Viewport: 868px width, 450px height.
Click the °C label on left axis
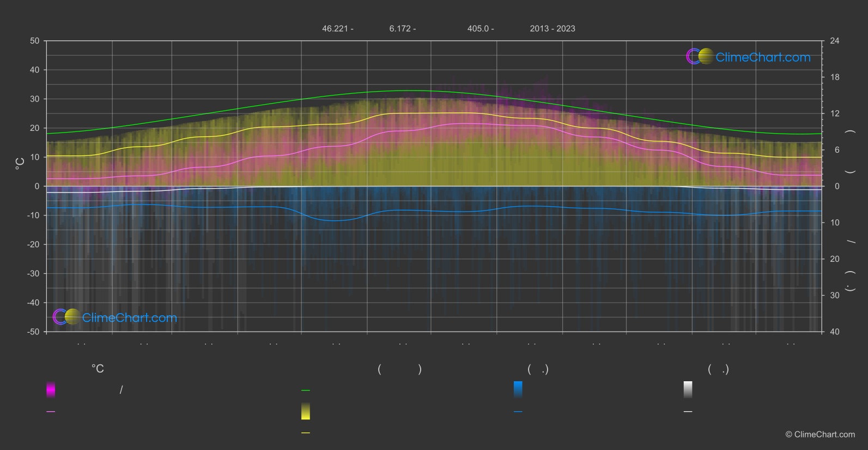click(20, 163)
